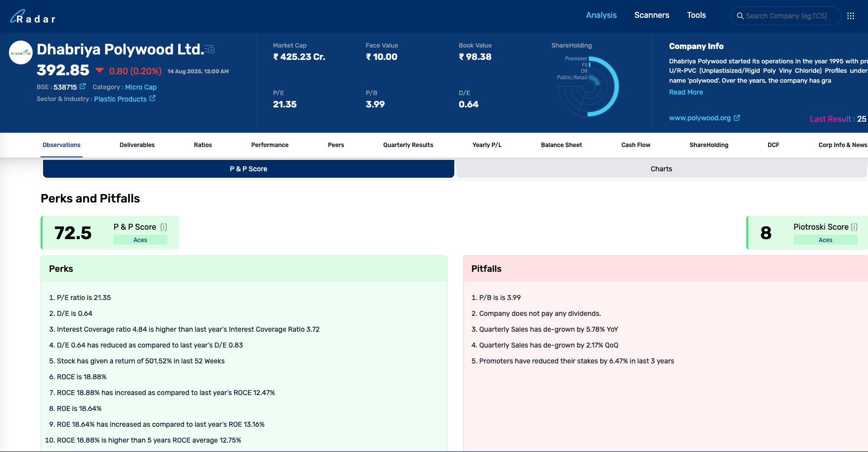This screenshot has height=452, width=868.
Task: Switch to the Observations tab
Action: 61,145
